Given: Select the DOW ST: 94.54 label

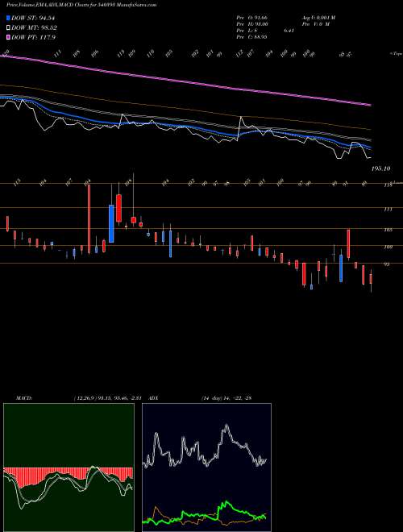Looking at the screenshot, I should [x=33, y=19].
